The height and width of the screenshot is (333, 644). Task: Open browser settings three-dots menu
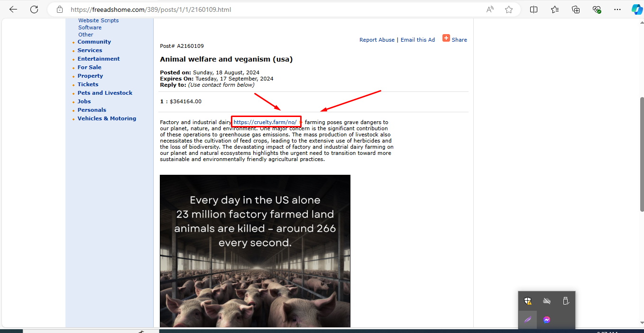coord(617,9)
